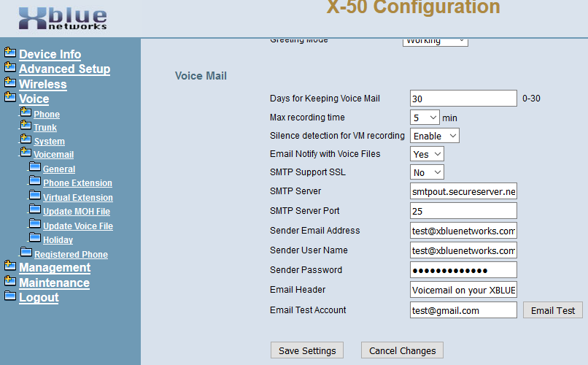The width and height of the screenshot is (588, 365).
Task: Click the folder icon next to Maintenance
Action: point(10,282)
